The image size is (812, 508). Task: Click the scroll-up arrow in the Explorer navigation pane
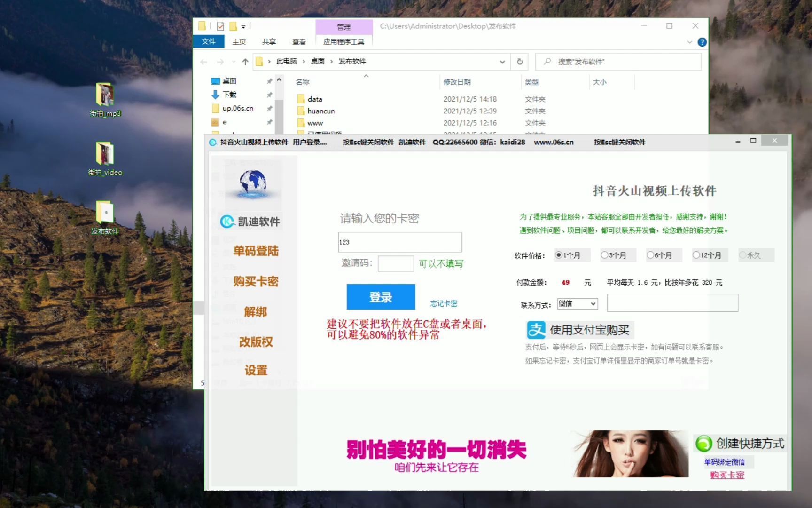point(279,80)
